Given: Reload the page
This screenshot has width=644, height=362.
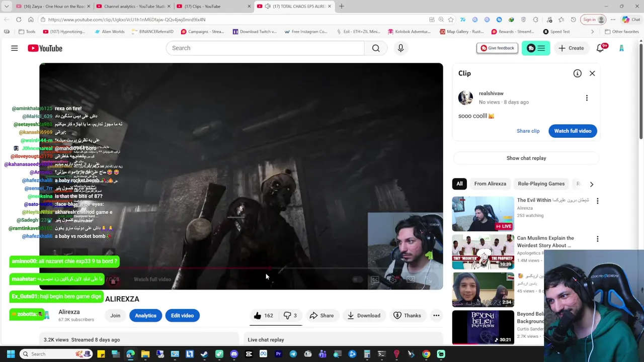Looking at the screenshot, I should [19, 20].
